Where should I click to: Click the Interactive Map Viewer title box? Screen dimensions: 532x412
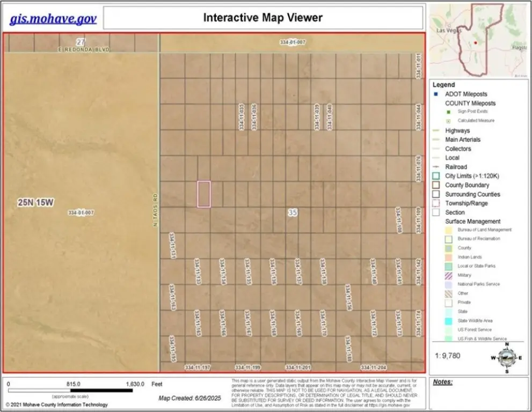coord(263,18)
